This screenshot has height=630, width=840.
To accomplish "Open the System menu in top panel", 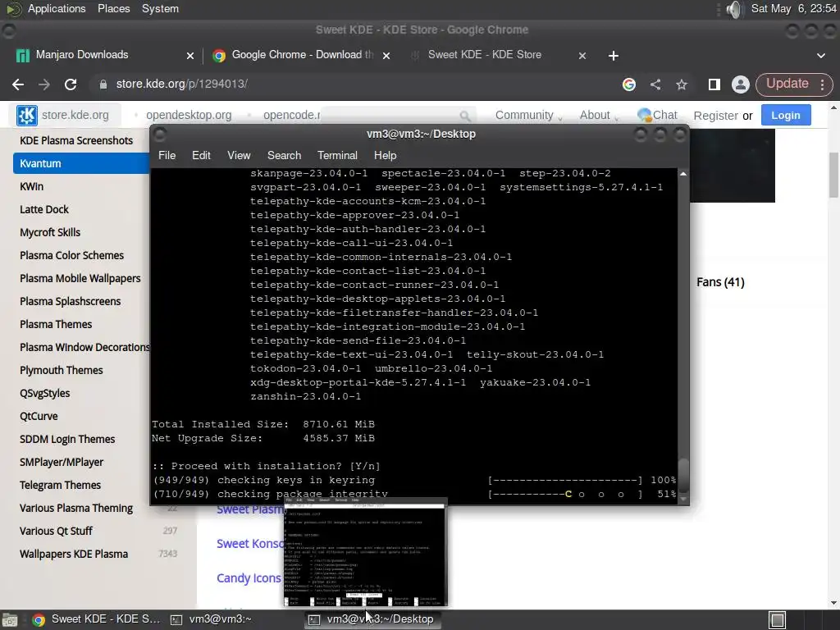I will [x=160, y=9].
